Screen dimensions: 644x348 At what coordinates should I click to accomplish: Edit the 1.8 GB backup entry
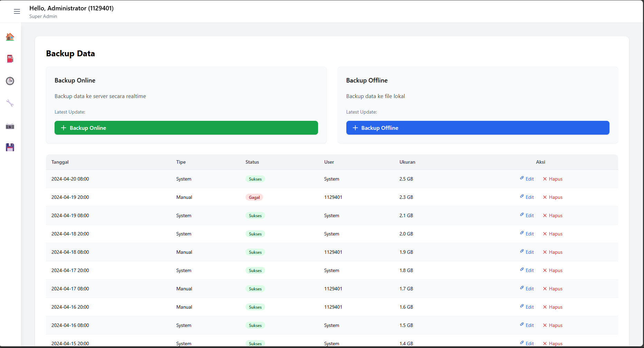[x=527, y=270]
